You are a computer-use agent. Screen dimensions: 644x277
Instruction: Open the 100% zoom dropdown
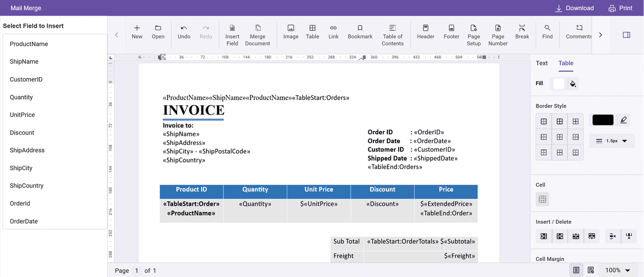click(x=618, y=270)
